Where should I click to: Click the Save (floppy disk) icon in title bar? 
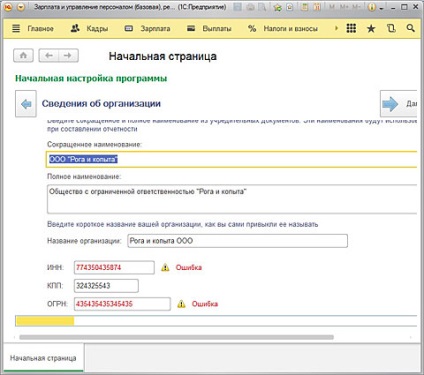237,7
